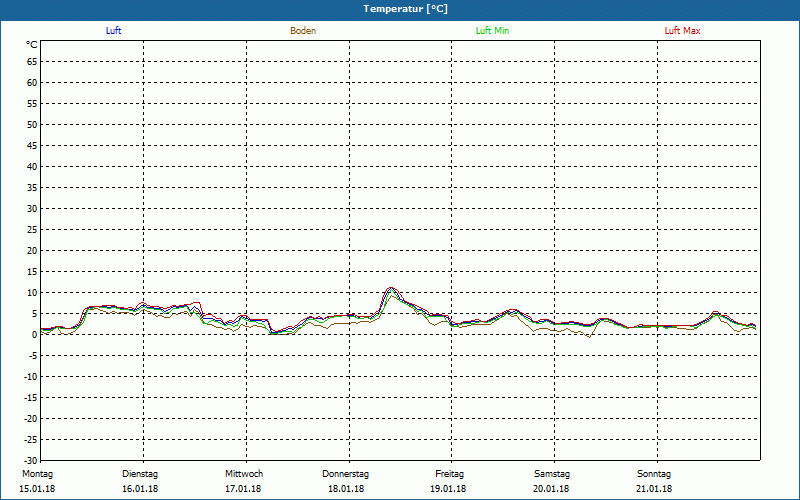This screenshot has width=800, height=500.
Task: Click the 'Temperatur [°C]' chart title
Action: pyautogui.click(x=406, y=9)
